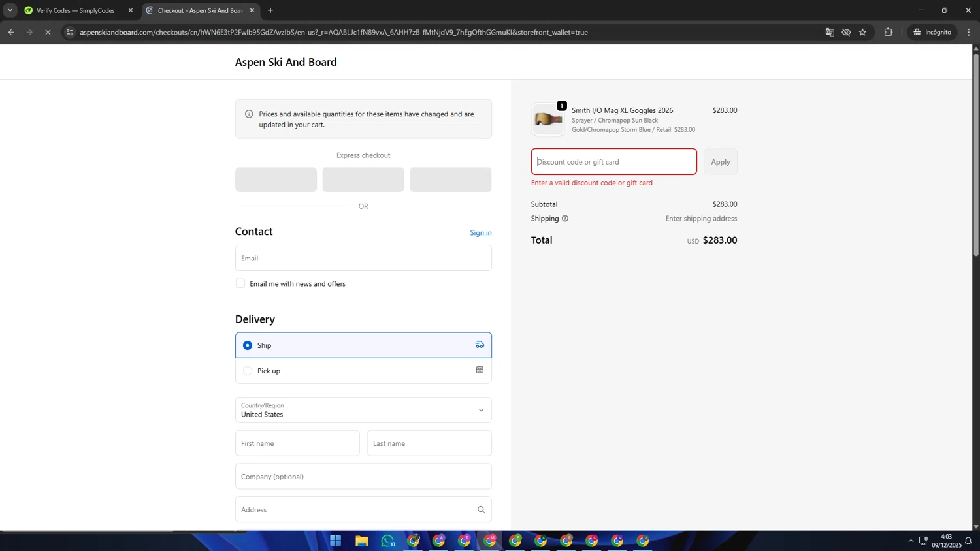Open the Chrome three-dot menu
Viewport: 980px width, 551px height.
969,32
